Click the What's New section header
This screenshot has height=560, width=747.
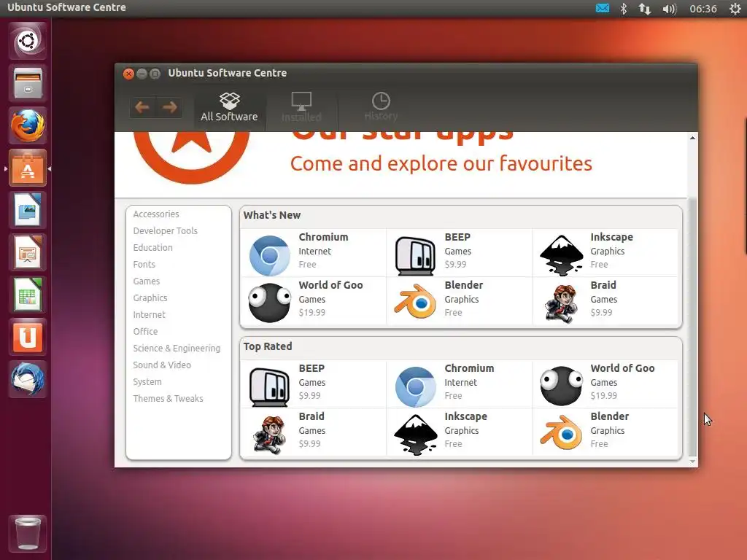(272, 215)
